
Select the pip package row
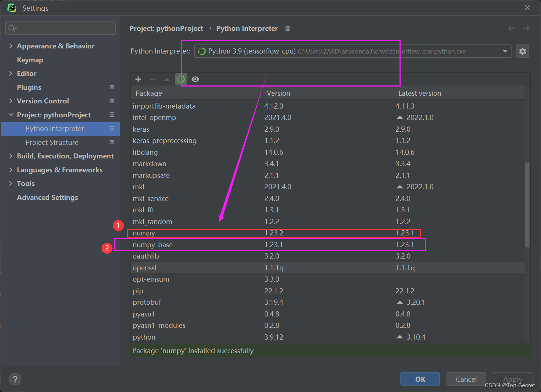pyautogui.click(x=328, y=291)
